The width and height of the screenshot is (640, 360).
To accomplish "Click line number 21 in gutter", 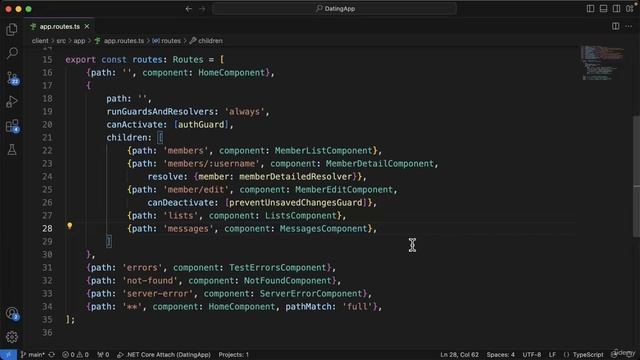I will coord(47,138).
